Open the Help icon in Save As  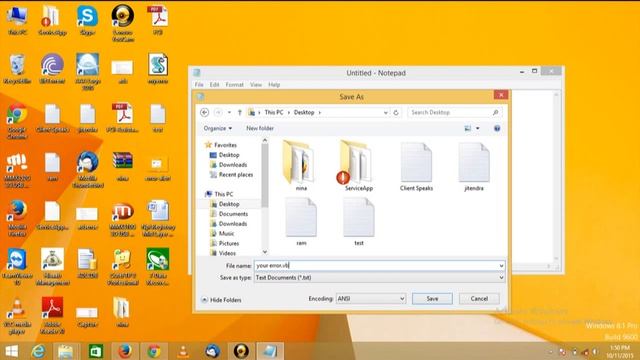click(x=497, y=128)
